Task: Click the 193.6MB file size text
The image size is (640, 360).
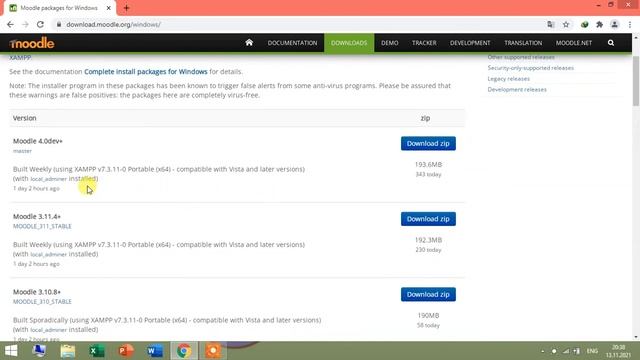Action: click(x=428, y=164)
